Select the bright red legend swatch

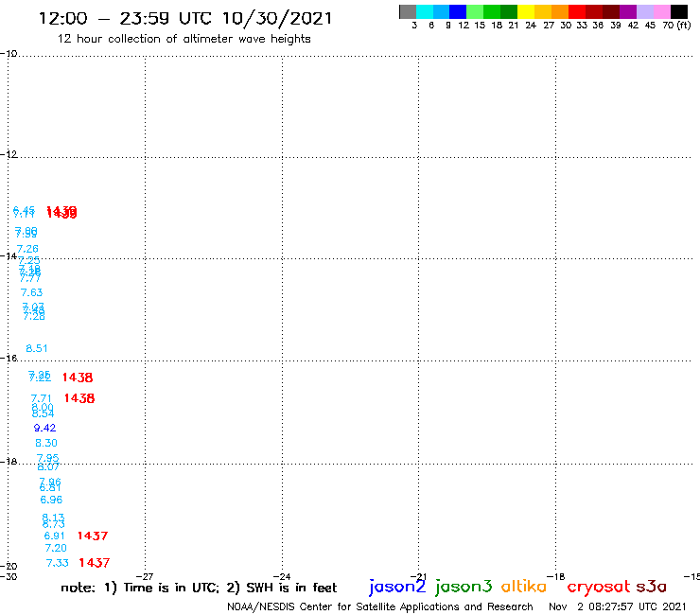click(577, 11)
